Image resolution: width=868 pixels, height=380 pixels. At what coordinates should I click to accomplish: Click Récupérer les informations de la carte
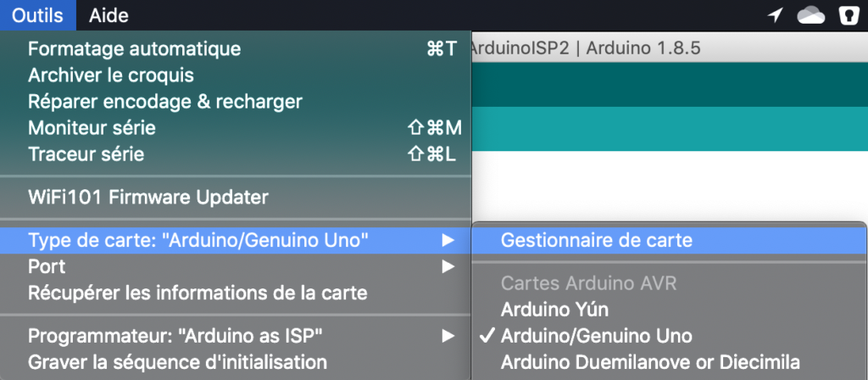(x=198, y=293)
